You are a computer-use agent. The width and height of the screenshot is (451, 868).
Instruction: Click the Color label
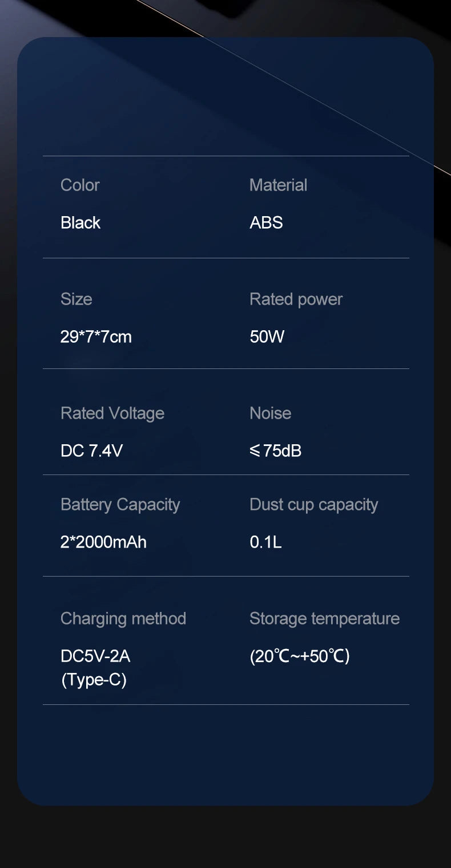point(80,185)
